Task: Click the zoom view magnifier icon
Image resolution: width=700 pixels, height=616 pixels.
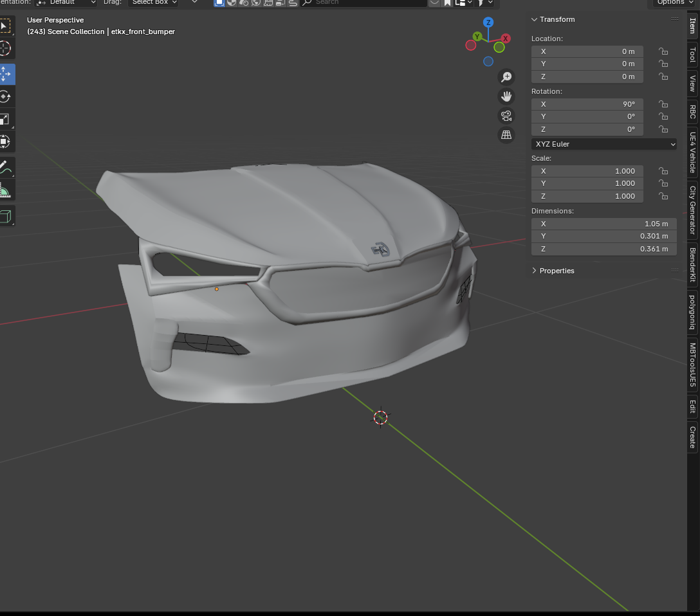Action: pos(506,77)
